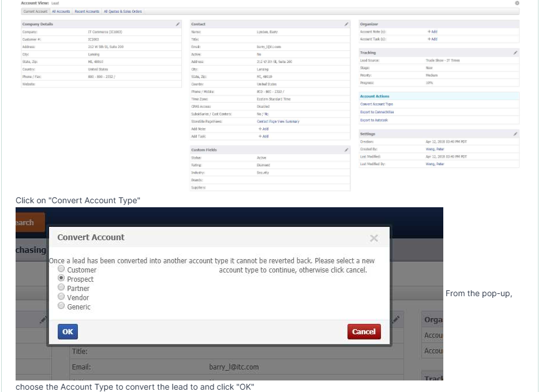
Task: Edit Custom Fields using pencil icon
Action: [346, 150]
